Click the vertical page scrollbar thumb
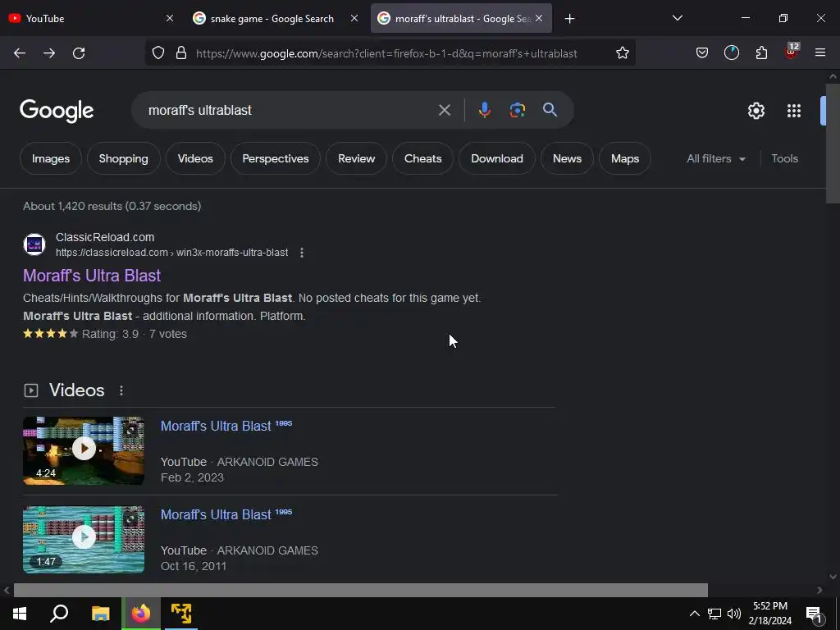840x630 pixels. pyautogui.click(x=833, y=144)
